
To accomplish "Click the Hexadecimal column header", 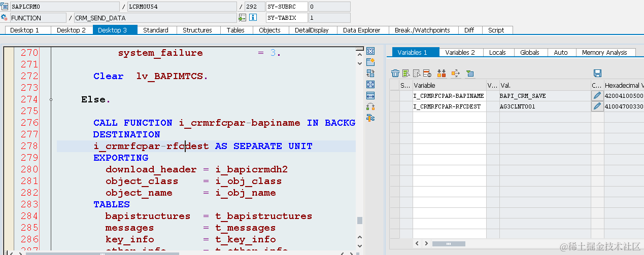I will (624, 85).
